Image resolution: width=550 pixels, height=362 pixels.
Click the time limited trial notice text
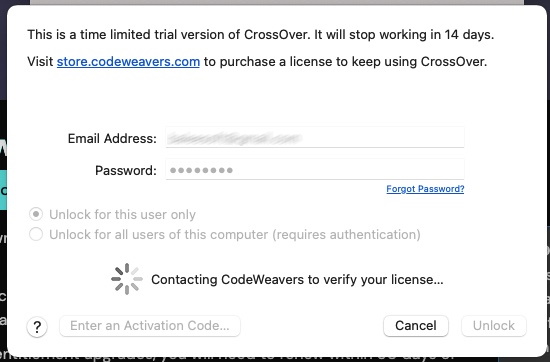click(261, 35)
